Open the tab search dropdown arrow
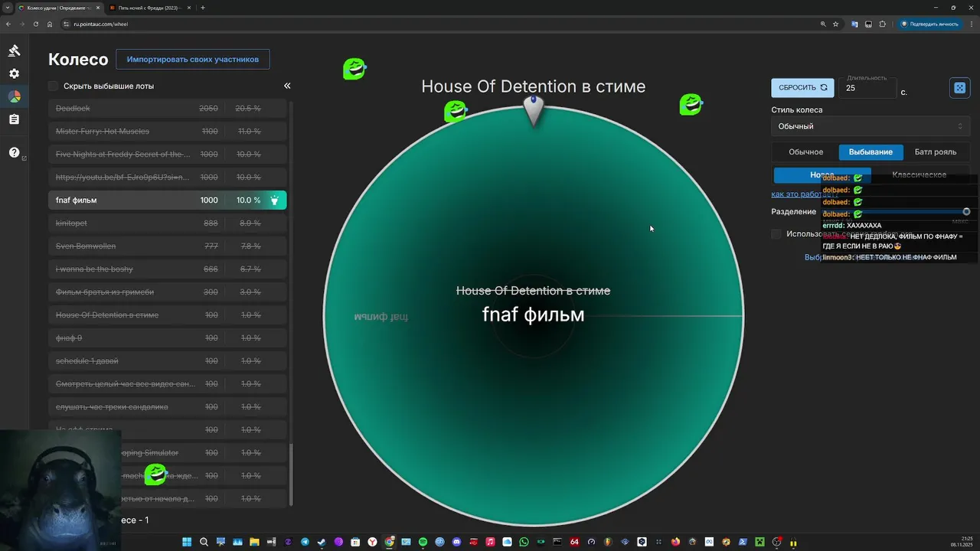 tap(7, 8)
